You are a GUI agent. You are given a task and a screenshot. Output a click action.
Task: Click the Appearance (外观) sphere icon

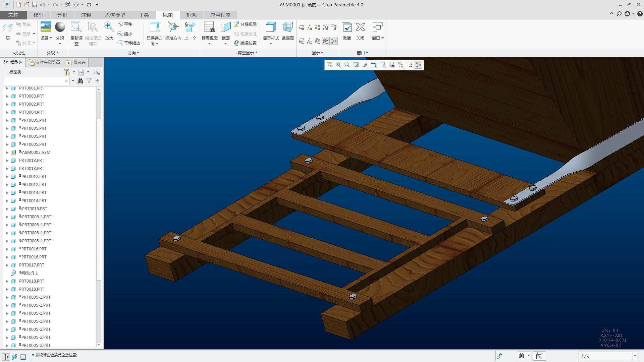(x=60, y=27)
